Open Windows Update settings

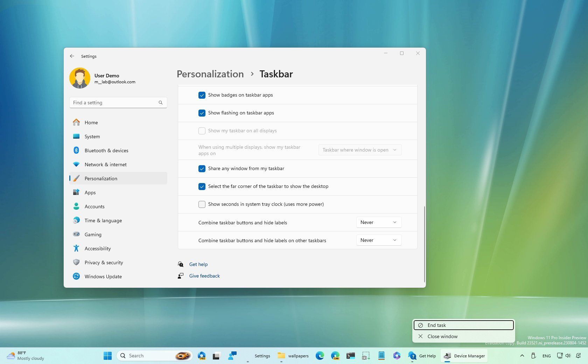(x=103, y=276)
